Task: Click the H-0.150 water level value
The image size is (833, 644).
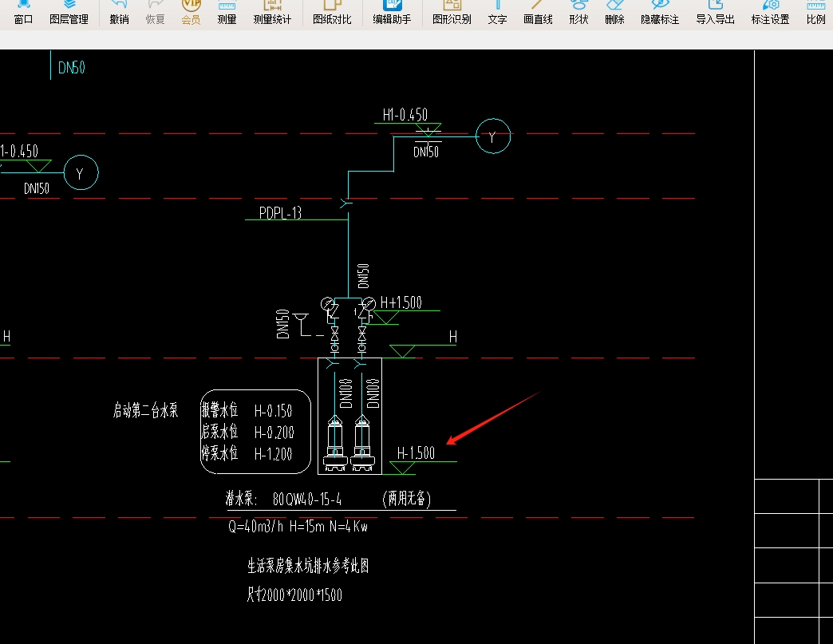Action: click(273, 411)
